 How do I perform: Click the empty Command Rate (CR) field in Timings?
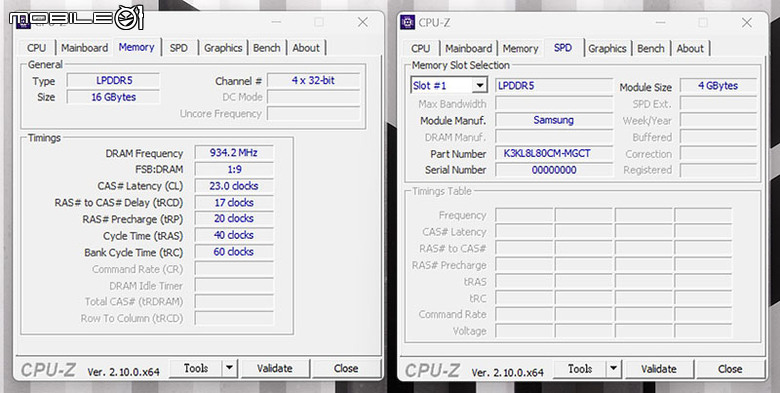[x=234, y=269]
